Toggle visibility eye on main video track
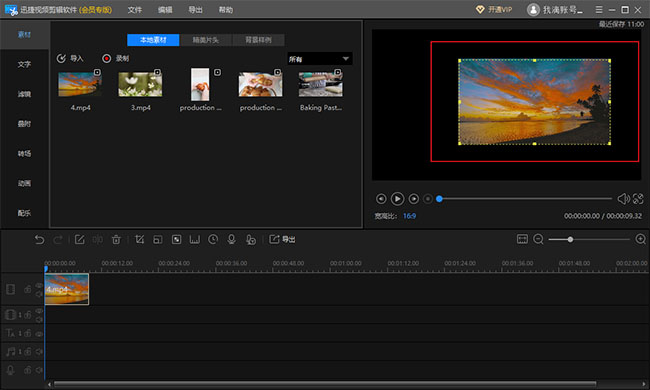The height and width of the screenshot is (390, 650). (x=39, y=285)
